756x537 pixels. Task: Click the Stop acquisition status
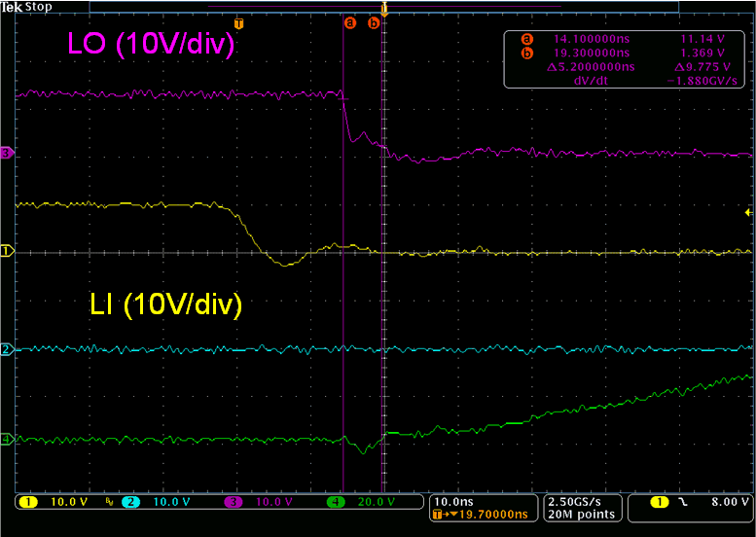pos(40,6)
